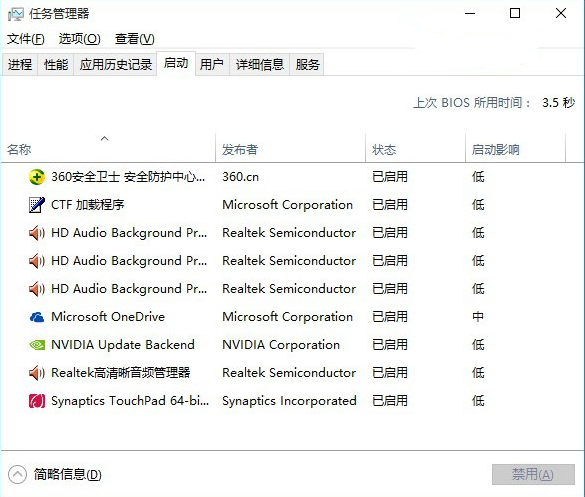Switch to the 进程 tab
This screenshot has height=497, width=585.
pos(19,65)
